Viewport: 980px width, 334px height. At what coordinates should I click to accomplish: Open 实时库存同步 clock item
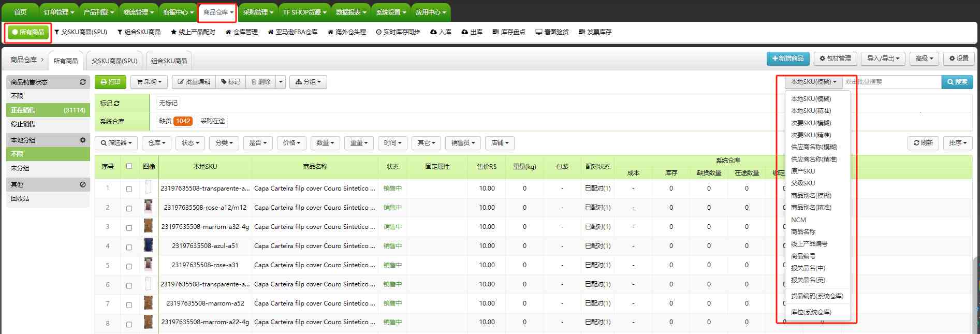(x=398, y=32)
